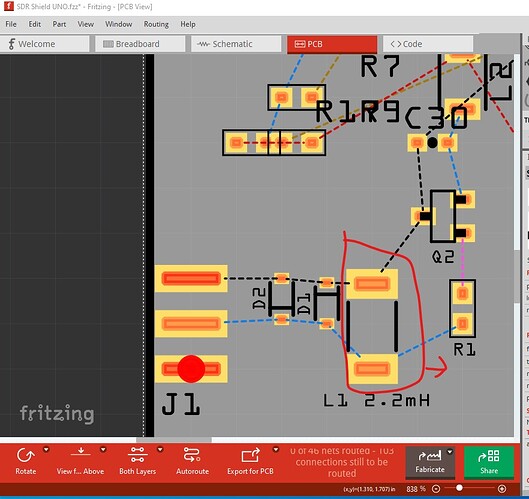Open the Export for PCB dropdown arrow
Image resolution: width=529 pixels, height=499 pixels.
click(x=276, y=449)
